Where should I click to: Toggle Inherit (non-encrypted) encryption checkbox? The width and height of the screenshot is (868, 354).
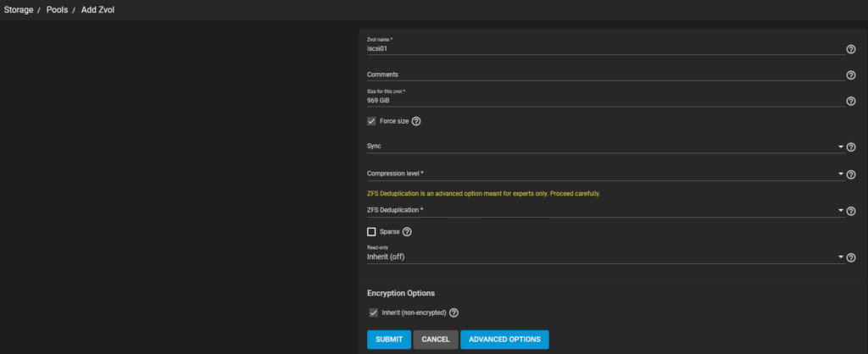tap(372, 313)
